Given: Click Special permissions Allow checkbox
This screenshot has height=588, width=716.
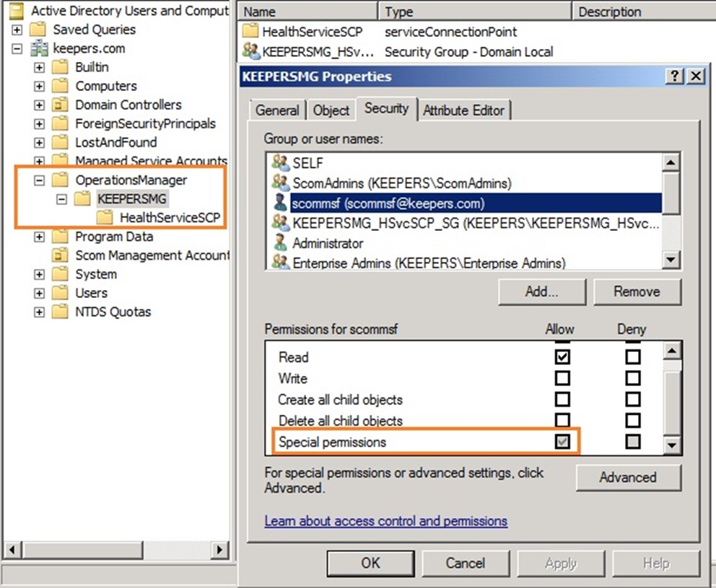Looking at the screenshot, I should click(562, 442).
